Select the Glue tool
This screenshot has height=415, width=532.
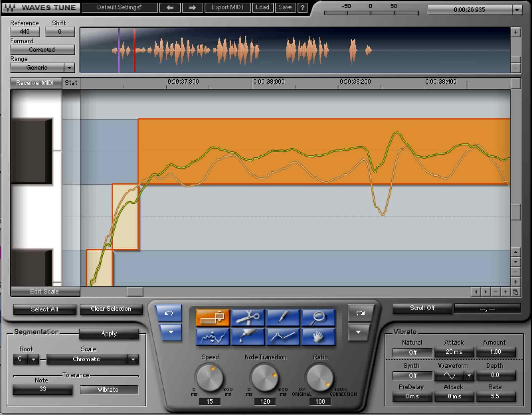[247, 337]
